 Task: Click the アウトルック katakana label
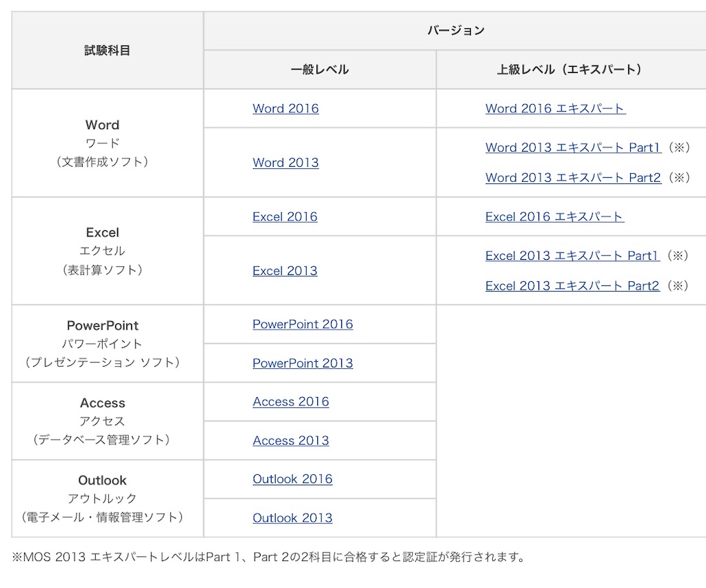103,499
